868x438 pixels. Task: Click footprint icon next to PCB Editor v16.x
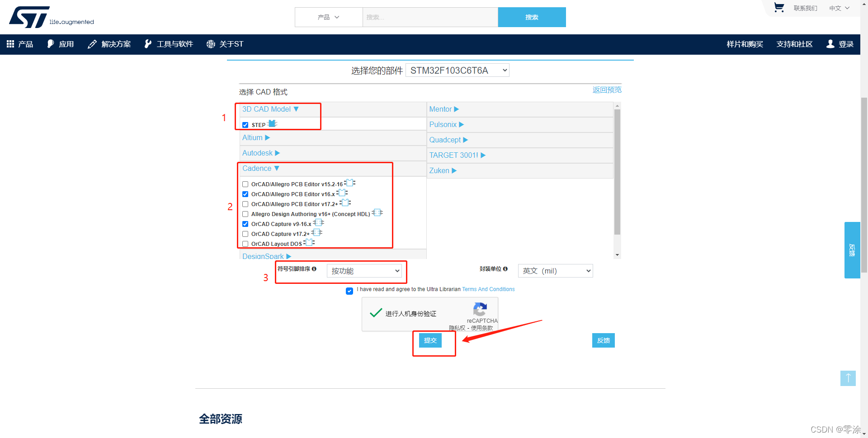pyautogui.click(x=342, y=193)
